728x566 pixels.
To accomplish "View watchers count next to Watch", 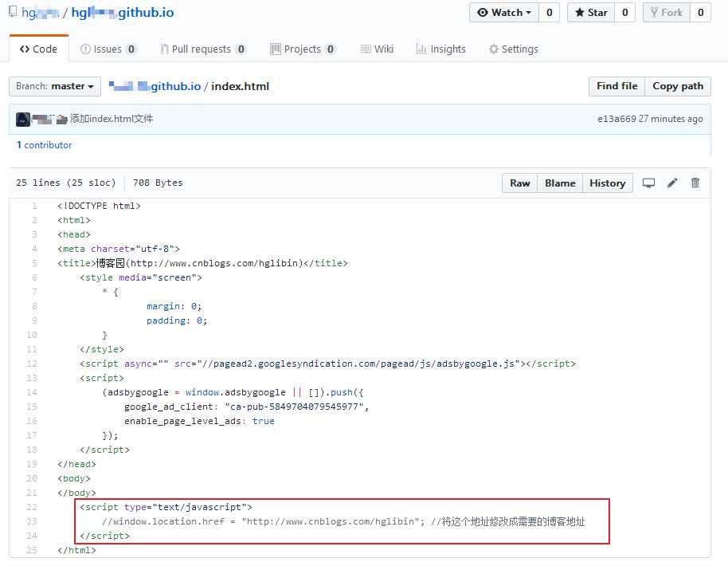I will pyautogui.click(x=550, y=13).
